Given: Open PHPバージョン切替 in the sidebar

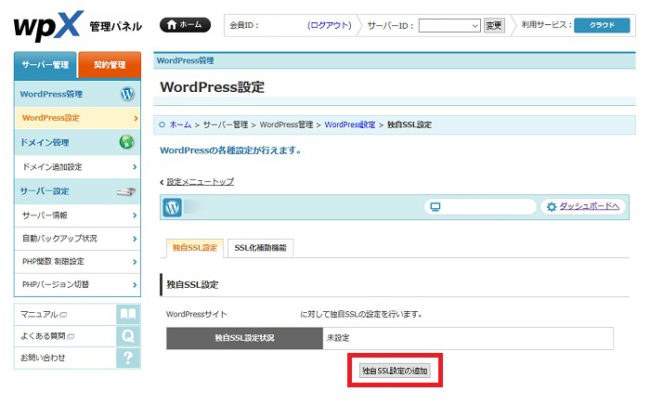Looking at the screenshot, I should point(78,285).
